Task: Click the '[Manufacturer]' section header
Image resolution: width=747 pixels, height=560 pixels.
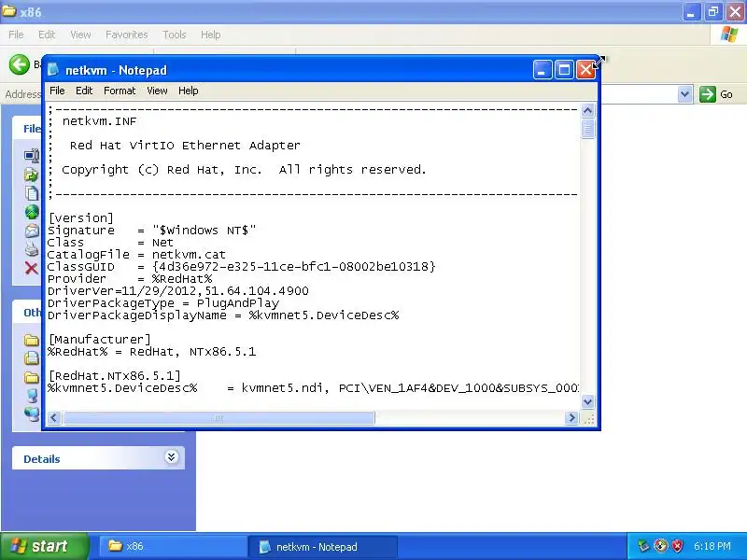Action: (100, 340)
